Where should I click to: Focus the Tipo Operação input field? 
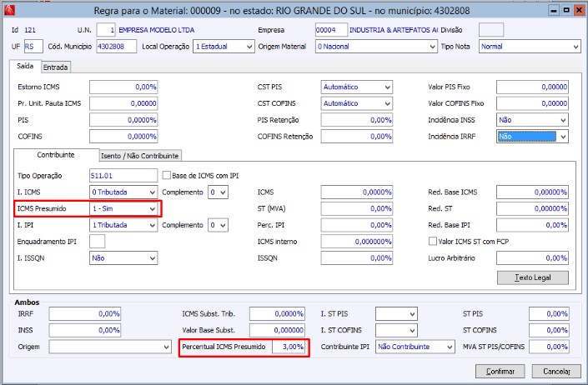[x=123, y=176]
